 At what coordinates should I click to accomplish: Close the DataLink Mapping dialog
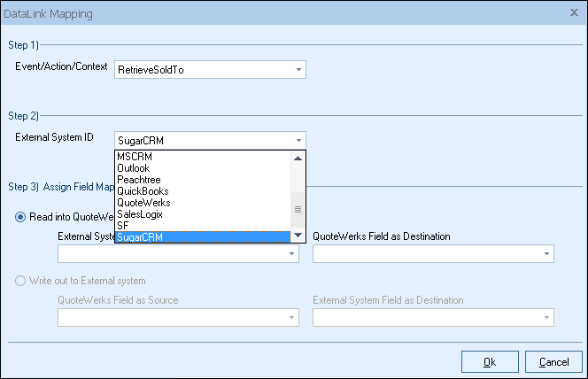point(575,13)
